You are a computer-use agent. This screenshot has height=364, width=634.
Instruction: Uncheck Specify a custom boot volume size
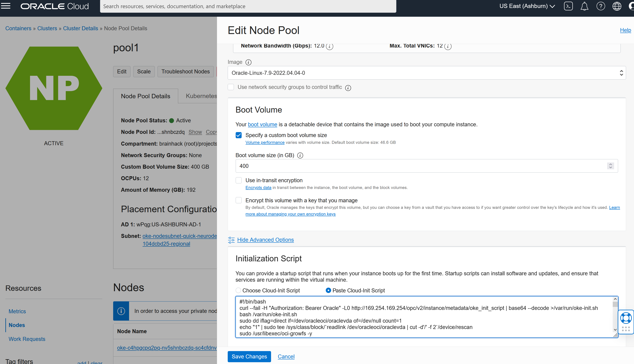[x=239, y=135]
